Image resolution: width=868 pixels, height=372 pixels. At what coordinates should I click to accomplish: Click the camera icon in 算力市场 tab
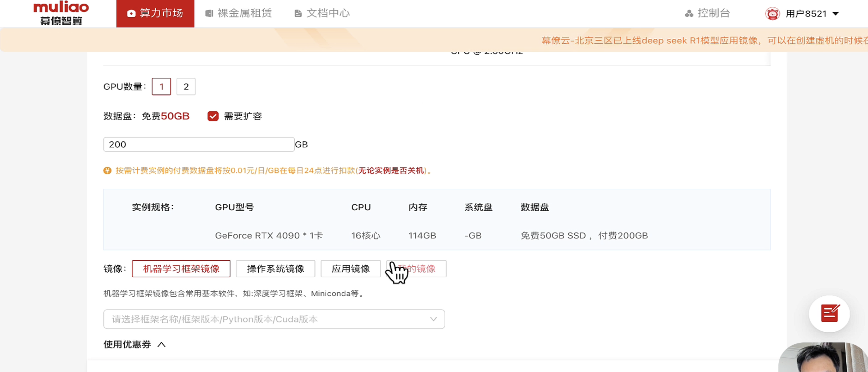coord(131,13)
